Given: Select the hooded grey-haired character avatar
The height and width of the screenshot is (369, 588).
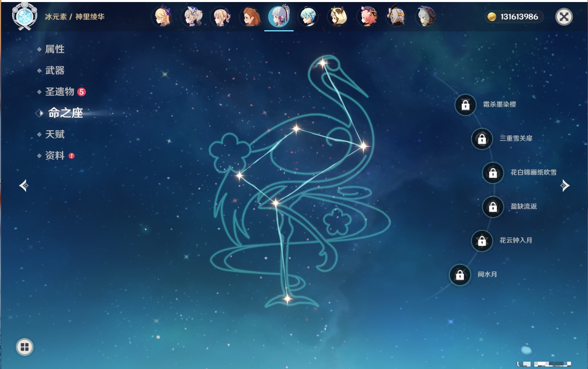Looking at the screenshot, I should 426,17.
